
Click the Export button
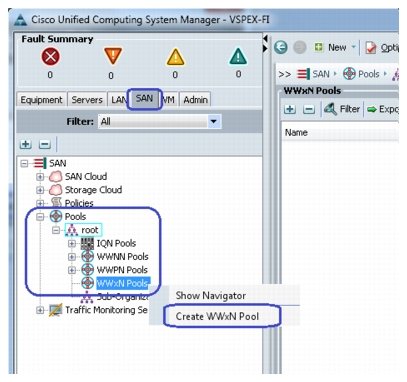coord(382,109)
